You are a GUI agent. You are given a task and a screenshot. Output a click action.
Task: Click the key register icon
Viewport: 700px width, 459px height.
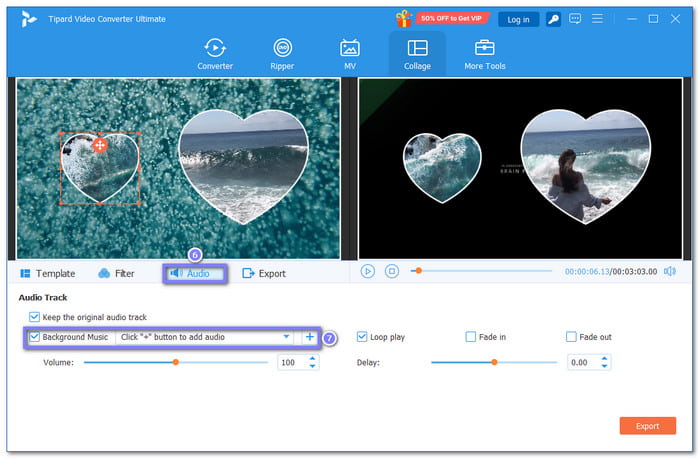pyautogui.click(x=554, y=19)
